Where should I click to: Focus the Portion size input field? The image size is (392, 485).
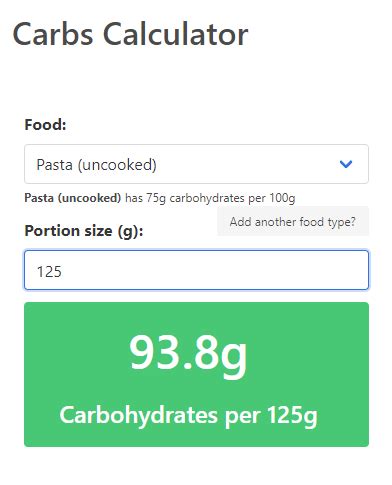click(x=196, y=270)
